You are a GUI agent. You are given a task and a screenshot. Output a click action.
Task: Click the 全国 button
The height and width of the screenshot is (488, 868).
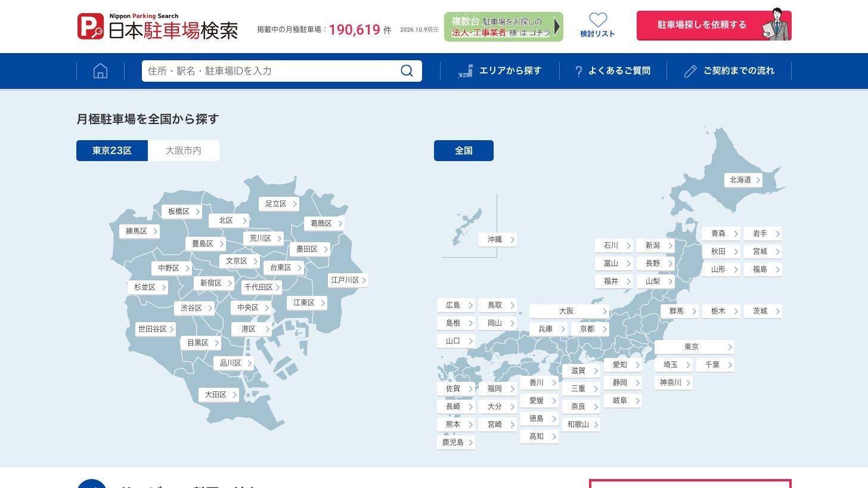coord(464,150)
